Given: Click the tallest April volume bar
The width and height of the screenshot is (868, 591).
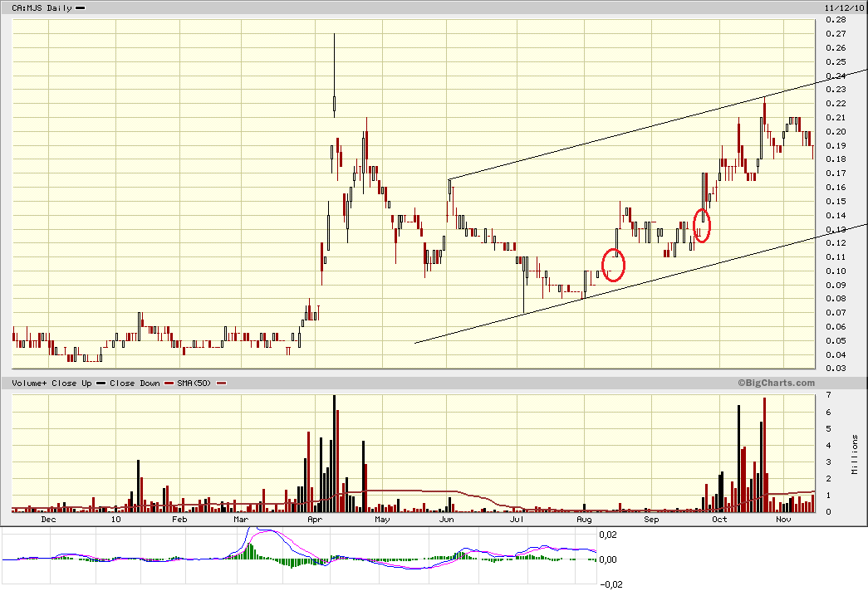Looking at the screenshot, I should click(x=334, y=453).
